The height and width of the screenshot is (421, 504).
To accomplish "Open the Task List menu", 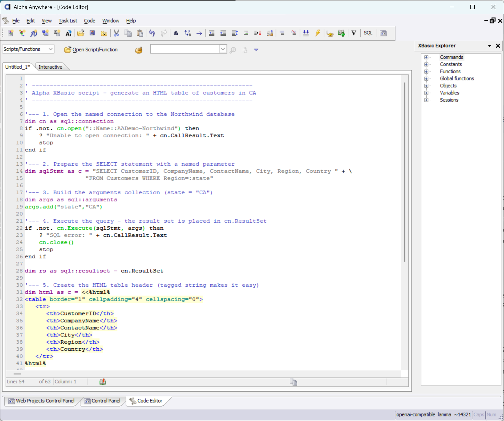I will coord(68,21).
